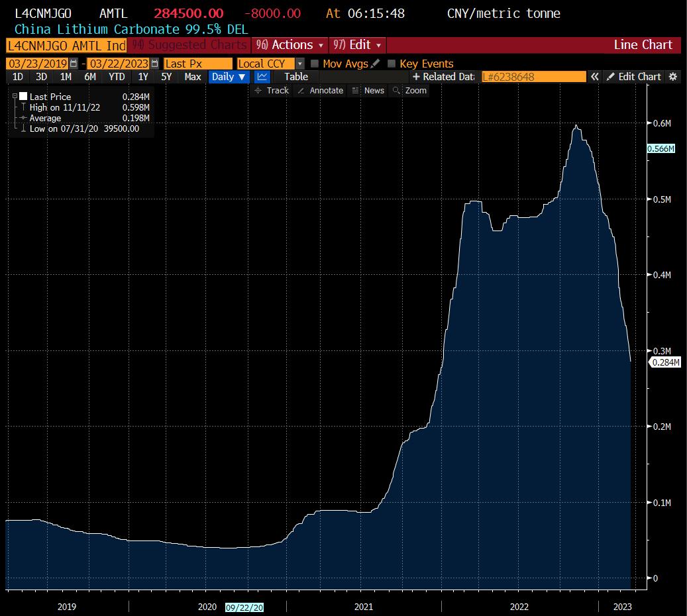Click the "High on 11/11/22" legend row

click(82, 107)
